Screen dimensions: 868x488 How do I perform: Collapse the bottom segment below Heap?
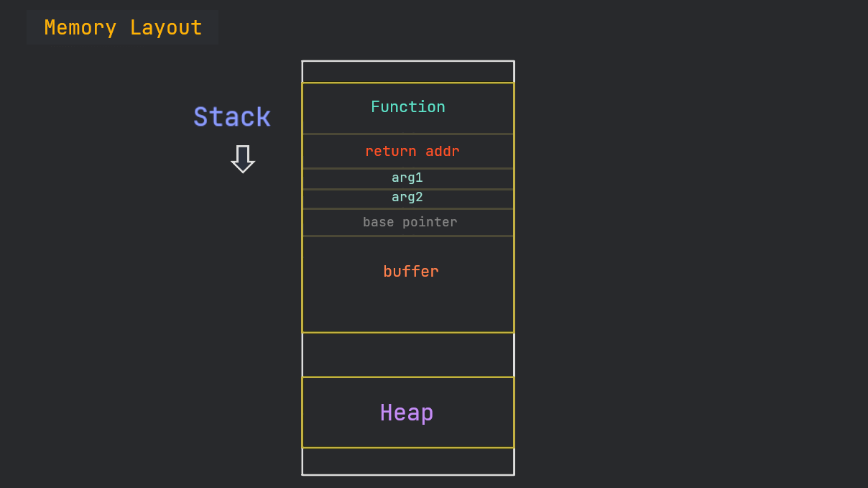coord(407,461)
